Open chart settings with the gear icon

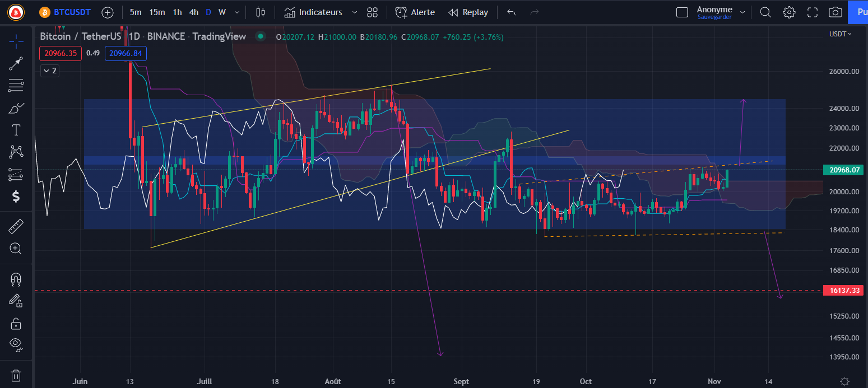coord(789,12)
